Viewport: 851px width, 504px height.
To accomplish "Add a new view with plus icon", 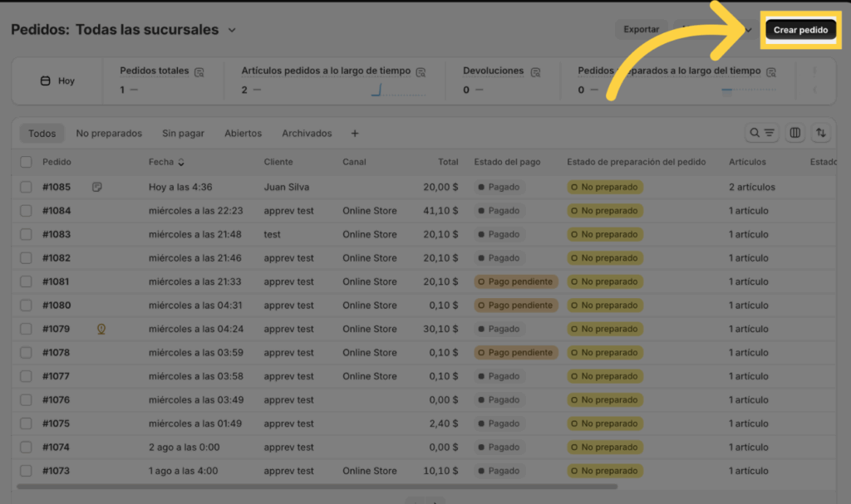I will click(355, 134).
